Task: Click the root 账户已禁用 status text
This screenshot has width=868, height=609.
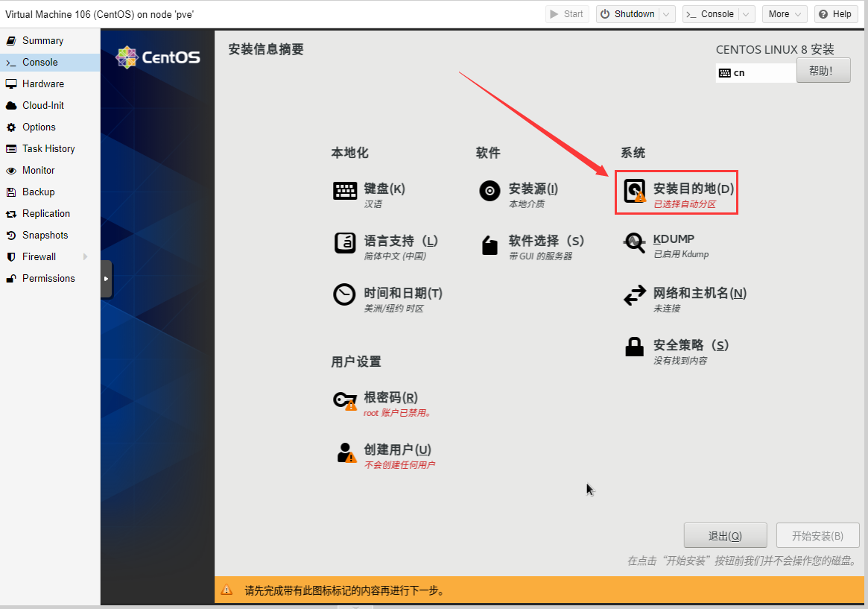Action: tap(397, 413)
